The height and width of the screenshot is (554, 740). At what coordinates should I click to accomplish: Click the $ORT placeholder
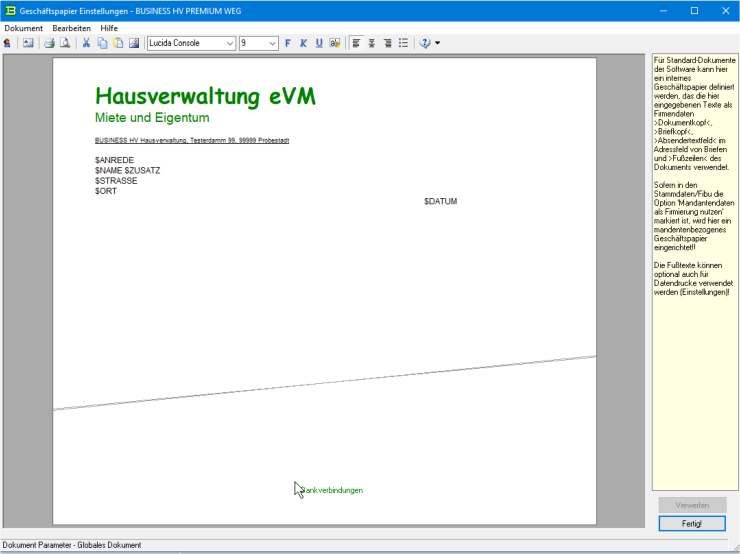coord(106,191)
